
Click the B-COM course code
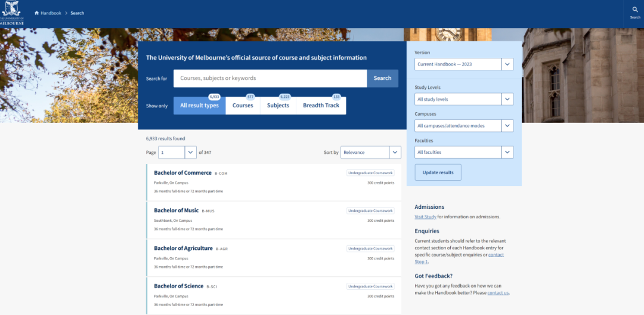[221, 174]
